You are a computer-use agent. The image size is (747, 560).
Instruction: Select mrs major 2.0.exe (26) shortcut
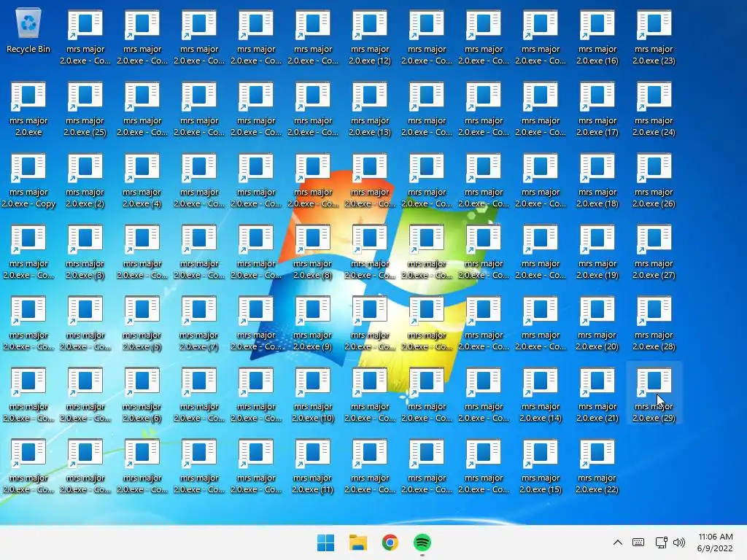click(x=654, y=180)
